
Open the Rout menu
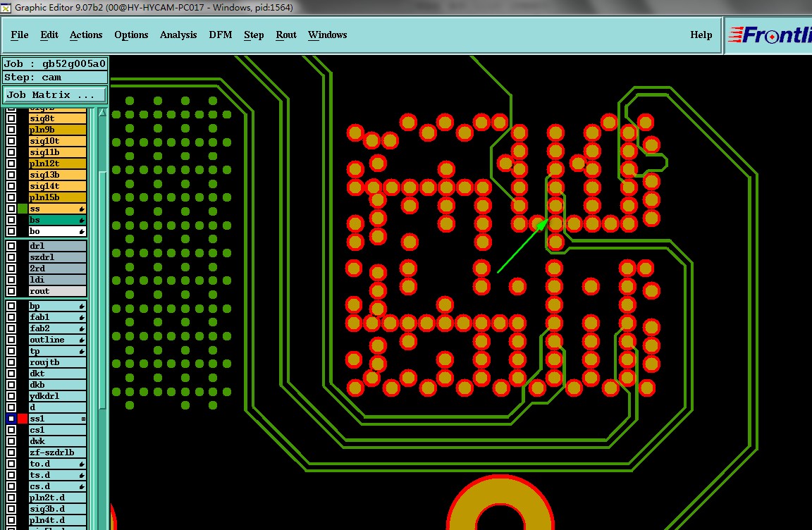(286, 35)
